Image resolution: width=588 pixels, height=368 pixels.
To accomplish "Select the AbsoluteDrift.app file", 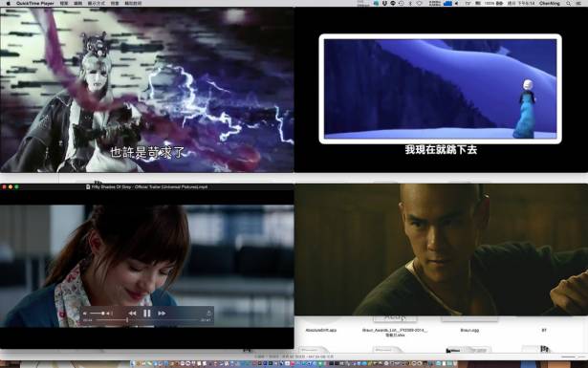I will click(321, 330).
